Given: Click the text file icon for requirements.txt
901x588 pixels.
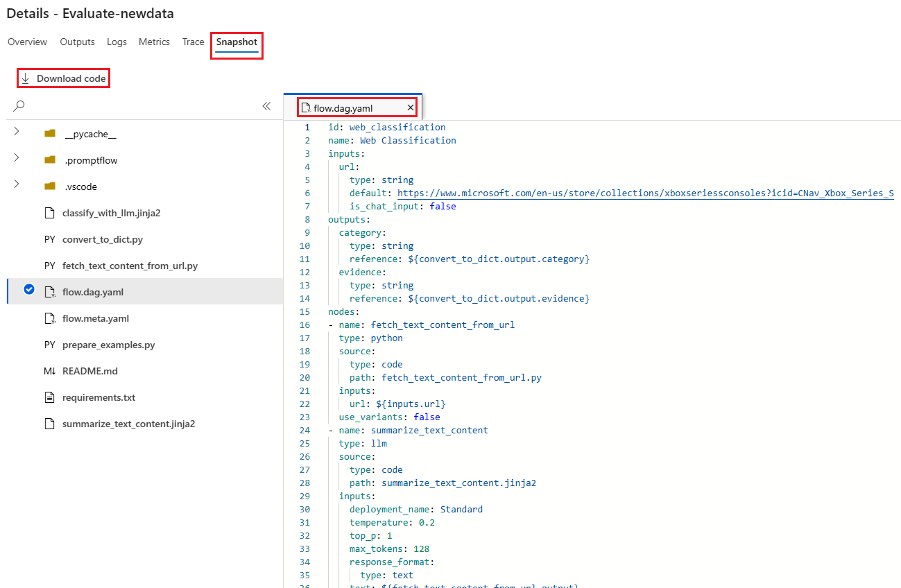Looking at the screenshot, I should click(x=49, y=397).
